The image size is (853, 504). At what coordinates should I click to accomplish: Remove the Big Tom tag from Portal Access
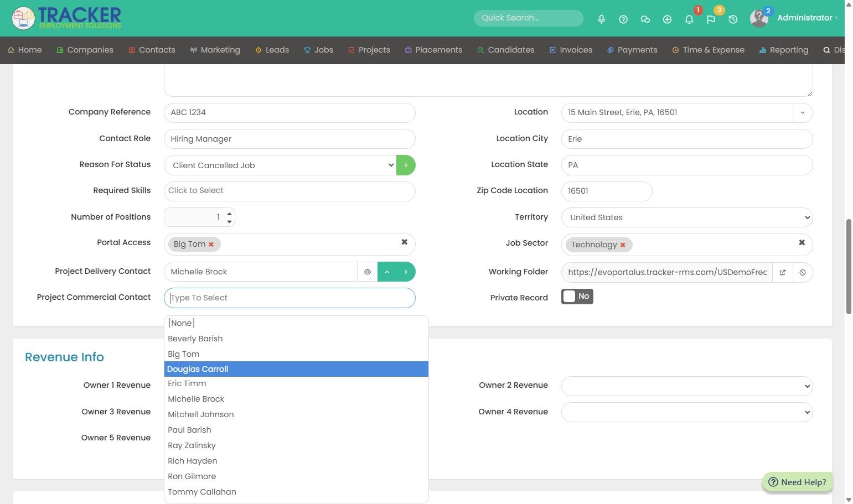click(211, 245)
